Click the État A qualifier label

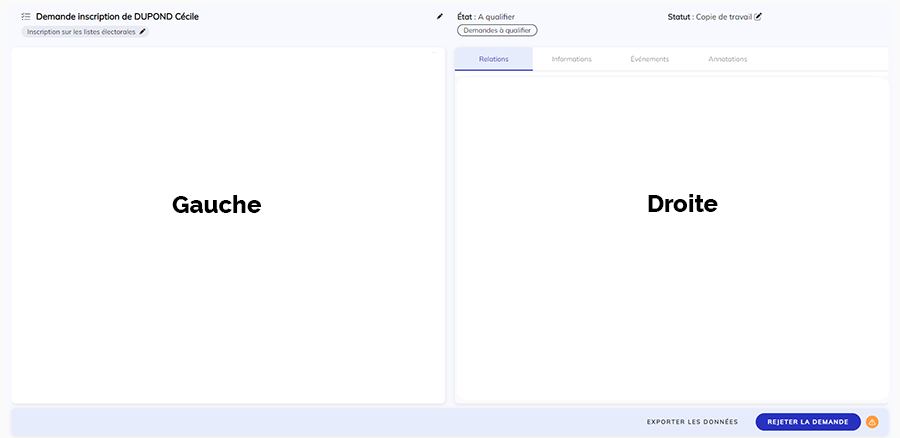point(486,17)
